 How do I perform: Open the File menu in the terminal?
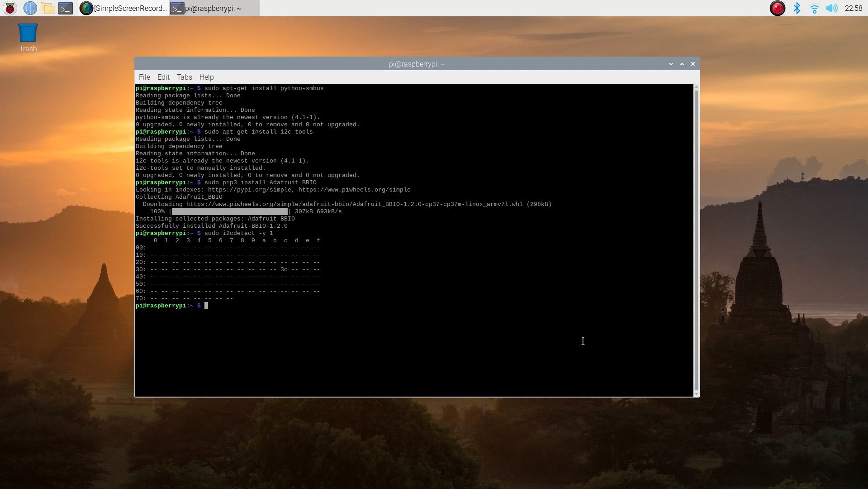[x=144, y=77]
